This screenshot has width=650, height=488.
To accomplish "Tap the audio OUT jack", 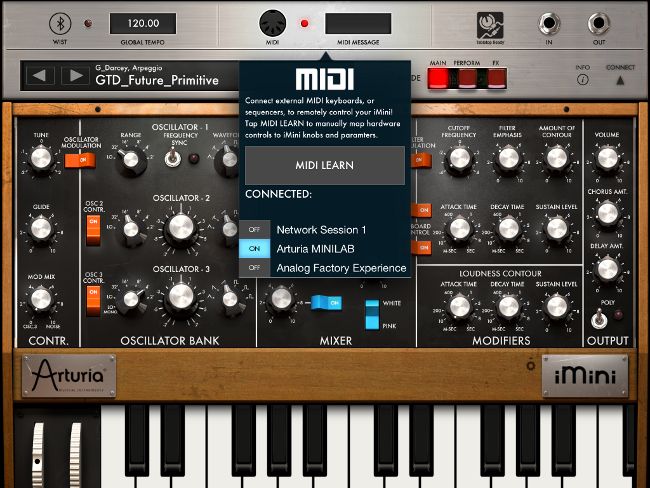I will pos(599,23).
